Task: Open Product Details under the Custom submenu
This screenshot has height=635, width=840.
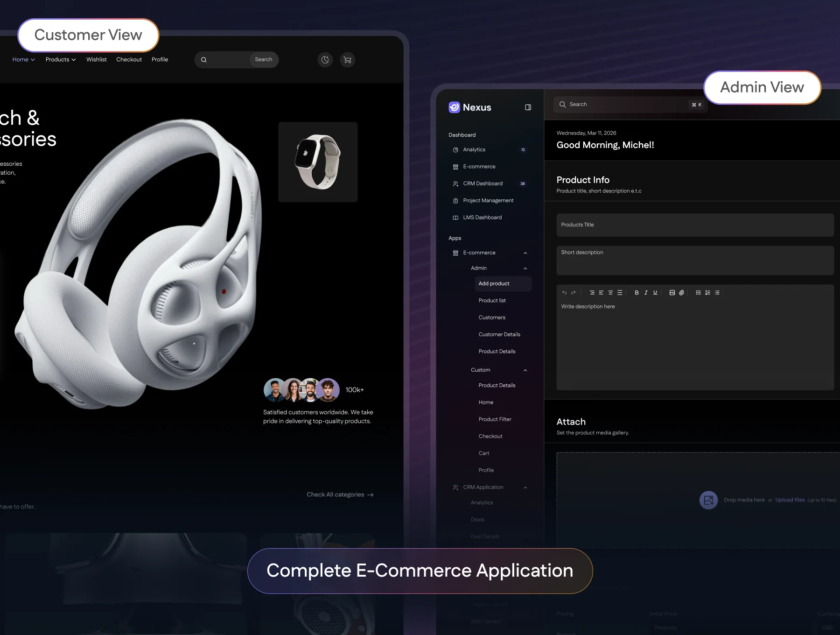Action: (497, 386)
